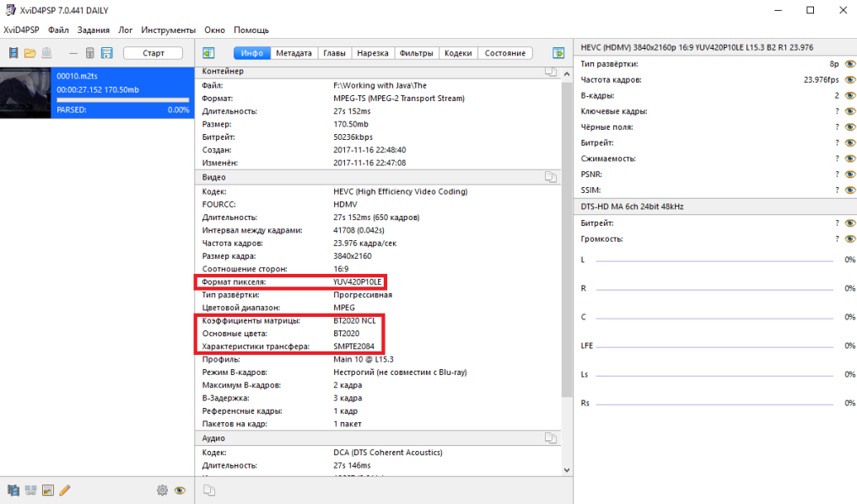Click the progress bar of 00010.m2ts task
Image resolution: width=857 pixels, height=504 pixels.
point(123,100)
